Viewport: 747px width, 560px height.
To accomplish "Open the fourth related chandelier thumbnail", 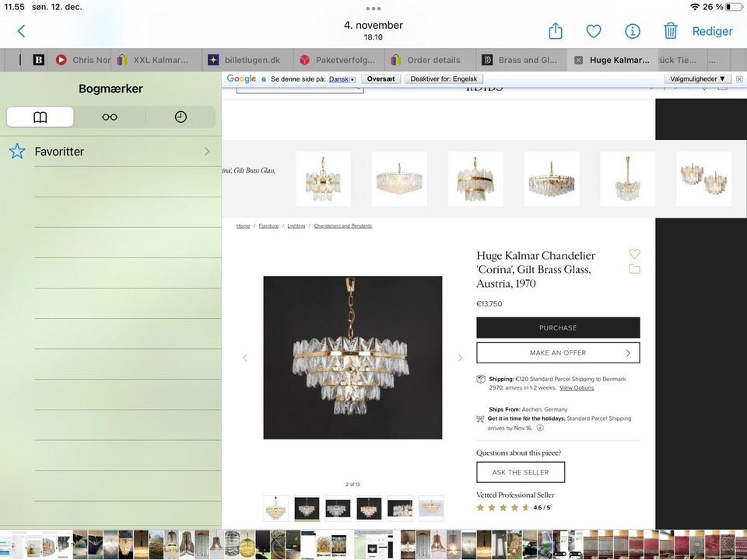I will click(x=551, y=179).
